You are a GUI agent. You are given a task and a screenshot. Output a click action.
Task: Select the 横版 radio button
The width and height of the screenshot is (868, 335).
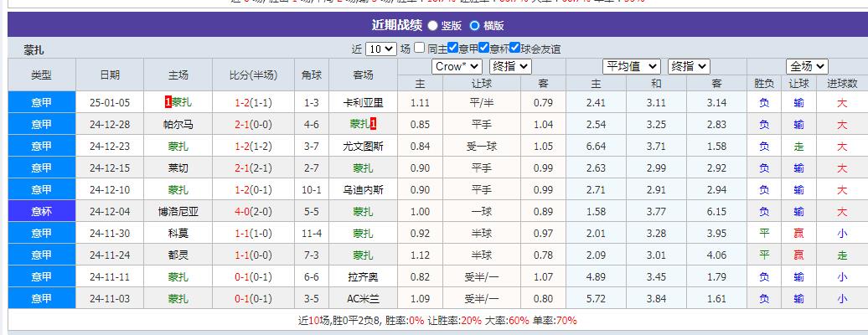(474, 26)
